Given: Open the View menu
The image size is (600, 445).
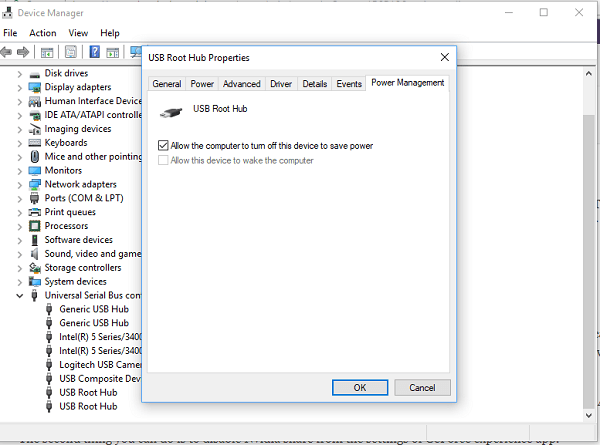Looking at the screenshot, I should 78,33.
